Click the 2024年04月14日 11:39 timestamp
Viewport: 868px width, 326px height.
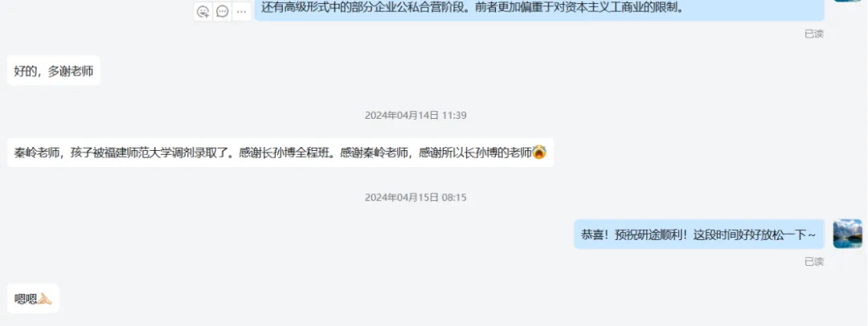point(416,116)
